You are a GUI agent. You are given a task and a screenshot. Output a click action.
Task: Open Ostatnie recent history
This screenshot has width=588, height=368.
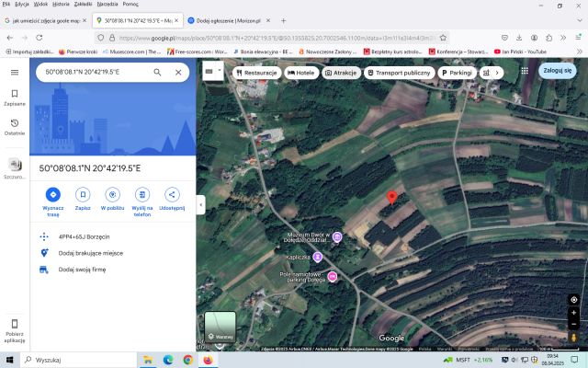[15, 127]
